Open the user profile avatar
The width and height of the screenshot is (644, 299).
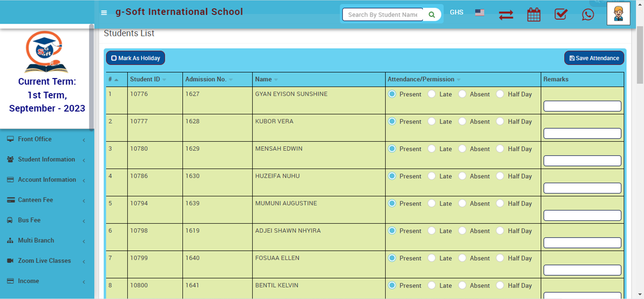tap(618, 13)
